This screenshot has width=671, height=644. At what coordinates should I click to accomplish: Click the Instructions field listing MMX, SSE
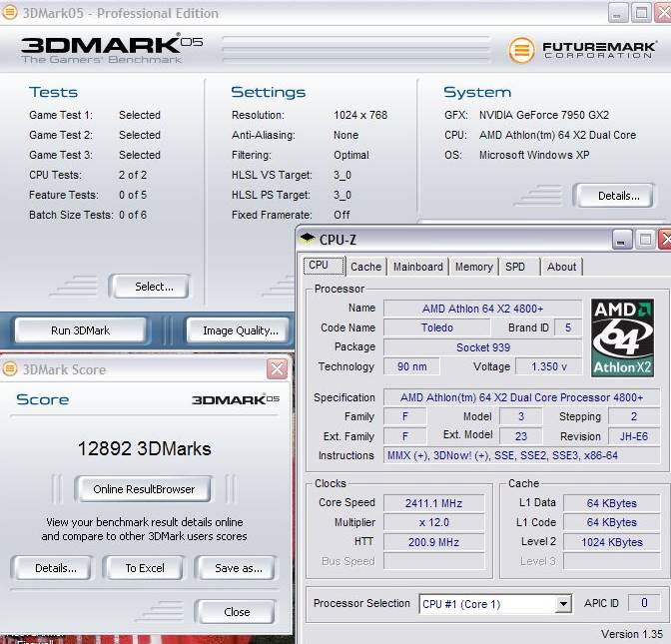click(x=521, y=455)
